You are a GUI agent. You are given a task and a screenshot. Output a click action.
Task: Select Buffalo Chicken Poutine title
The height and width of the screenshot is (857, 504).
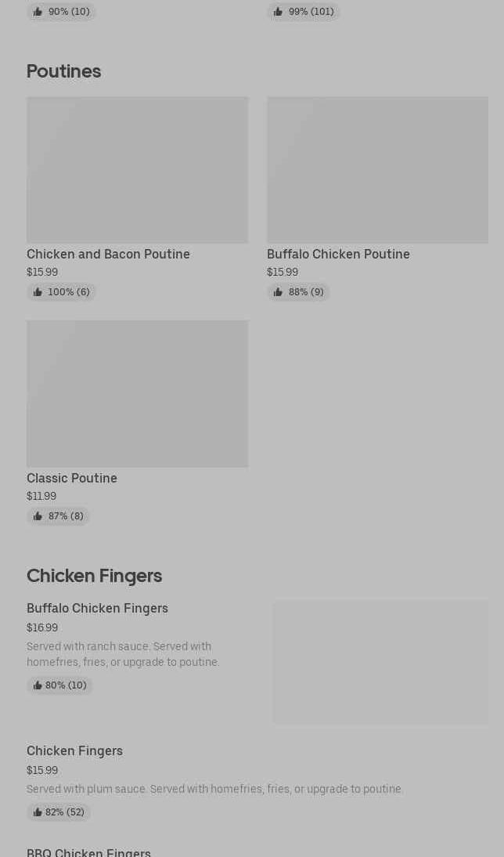(x=338, y=254)
